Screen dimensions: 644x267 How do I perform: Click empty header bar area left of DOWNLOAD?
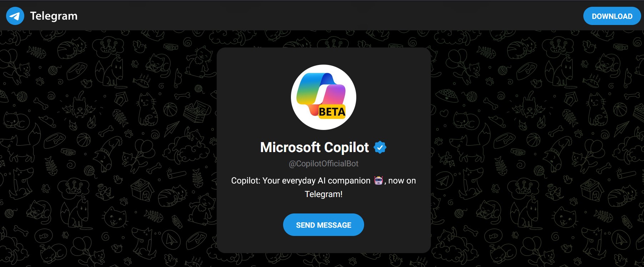pyautogui.click(x=321, y=16)
